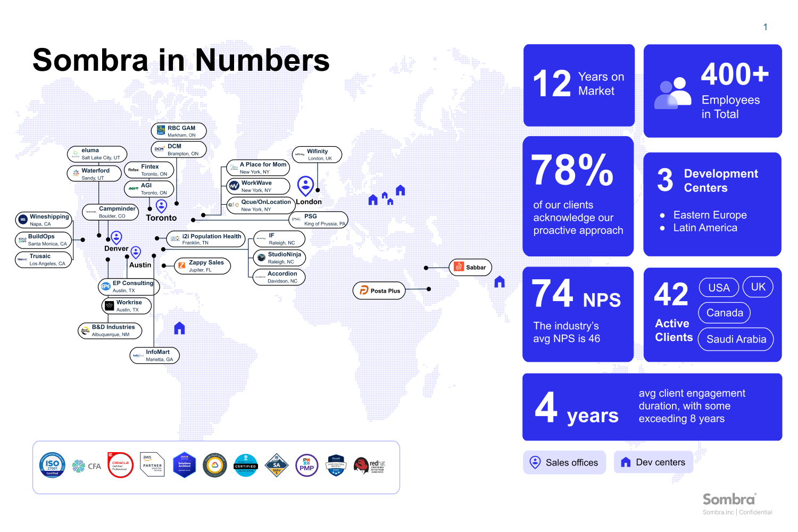Screen dimensions: 798x532
Task: Click the 74 NPS statistic card
Action: 578,314
